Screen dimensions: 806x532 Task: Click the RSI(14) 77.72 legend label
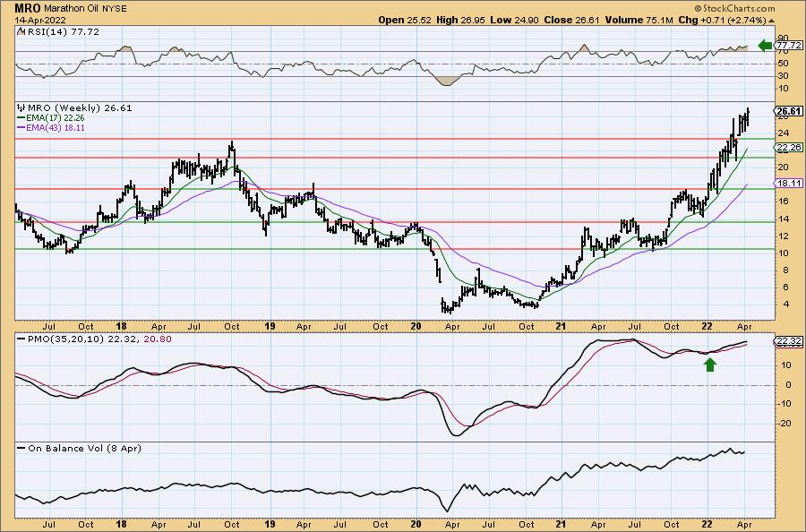(64, 32)
